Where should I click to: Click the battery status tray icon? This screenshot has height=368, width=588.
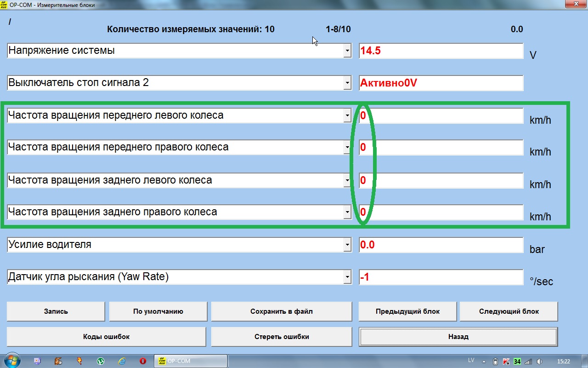point(495,361)
